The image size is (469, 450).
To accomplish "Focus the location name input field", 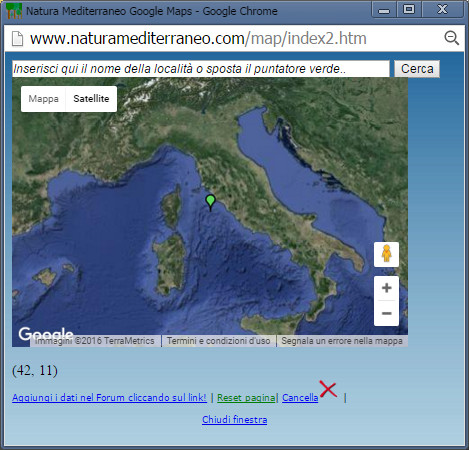I will click(201, 69).
